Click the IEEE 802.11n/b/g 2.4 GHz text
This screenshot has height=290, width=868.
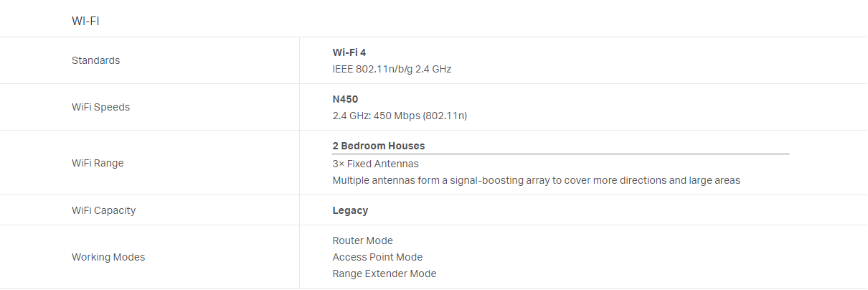click(392, 69)
